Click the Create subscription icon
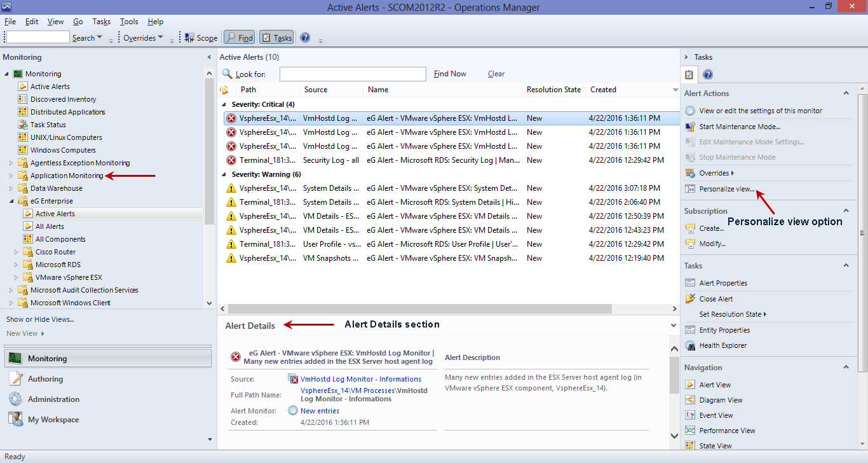This screenshot has height=463, width=868. [x=690, y=228]
